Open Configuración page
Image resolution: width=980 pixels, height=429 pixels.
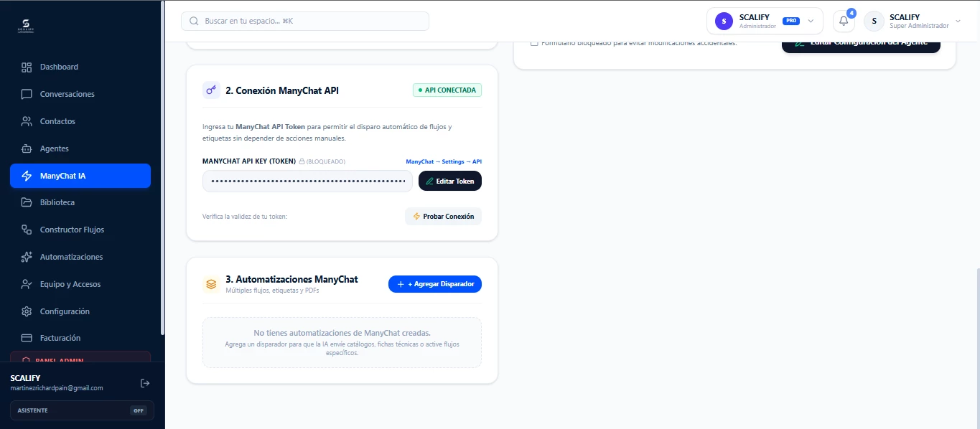(80, 312)
